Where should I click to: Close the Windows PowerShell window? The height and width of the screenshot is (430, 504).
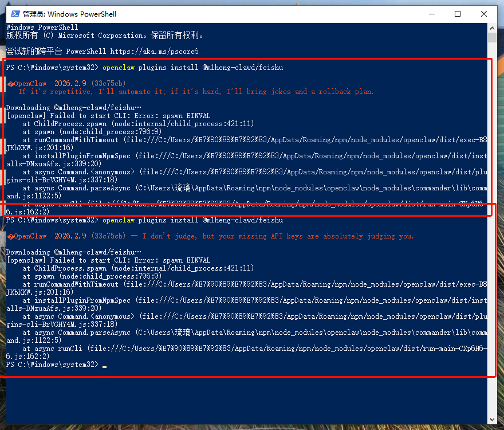[485, 14]
